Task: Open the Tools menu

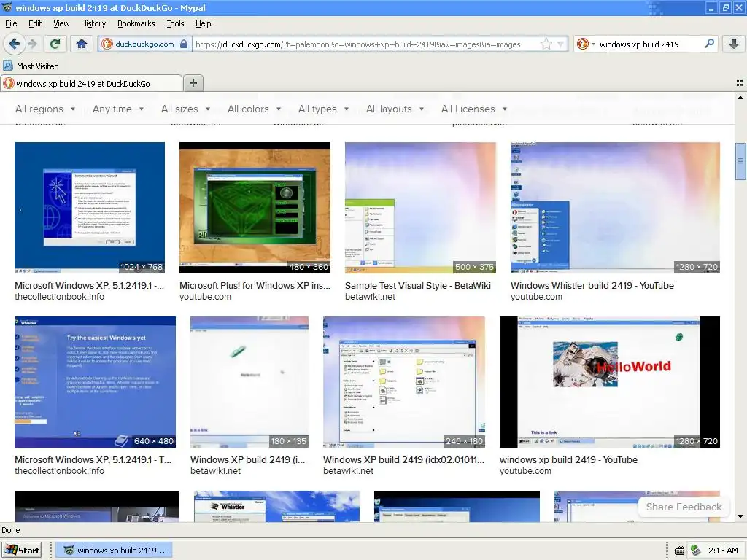Action: pyautogui.click(x=175, y=23)
